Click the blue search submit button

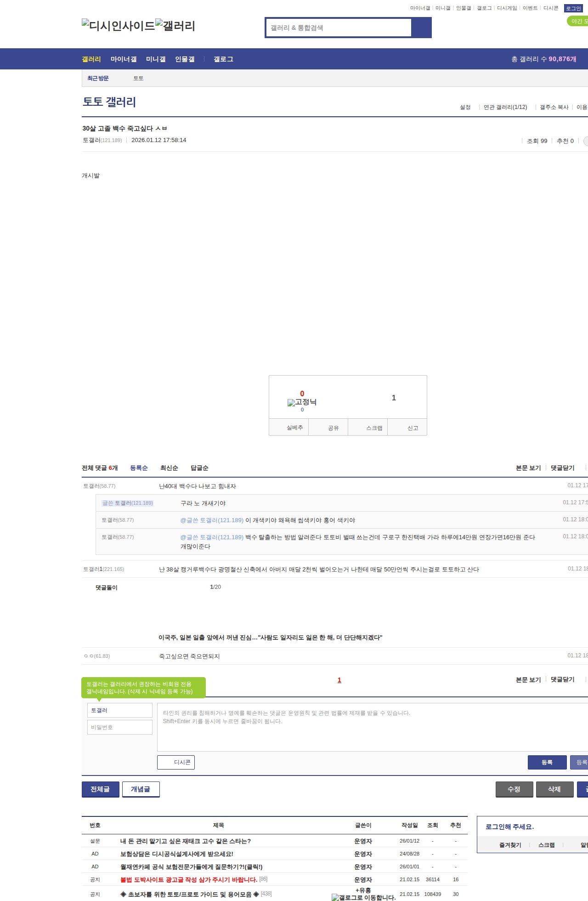(421, 28)
